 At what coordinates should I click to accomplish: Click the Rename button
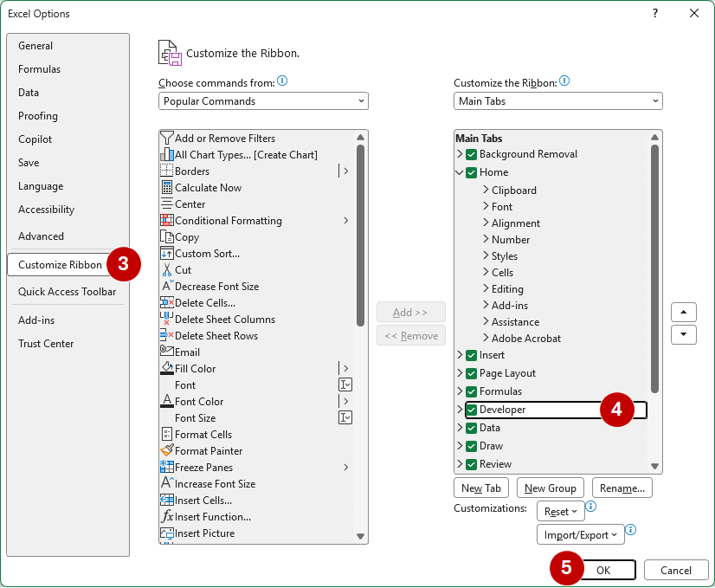pos(622,488)
